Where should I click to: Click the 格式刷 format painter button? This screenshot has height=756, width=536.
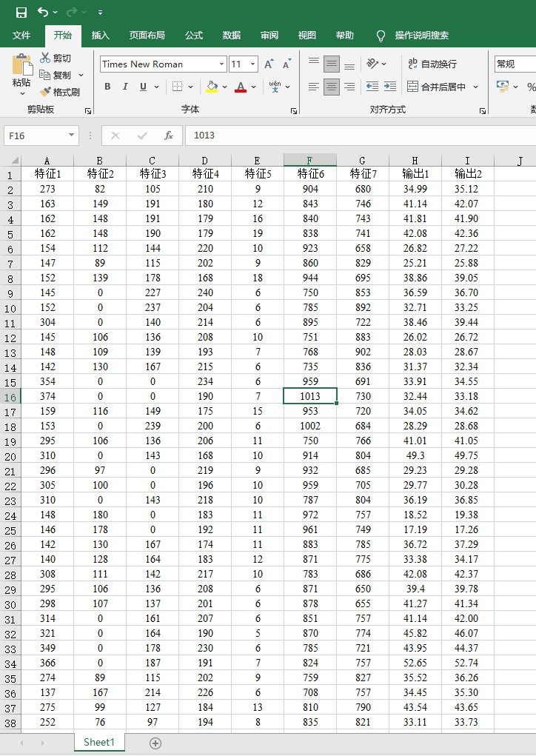point(60,92)
